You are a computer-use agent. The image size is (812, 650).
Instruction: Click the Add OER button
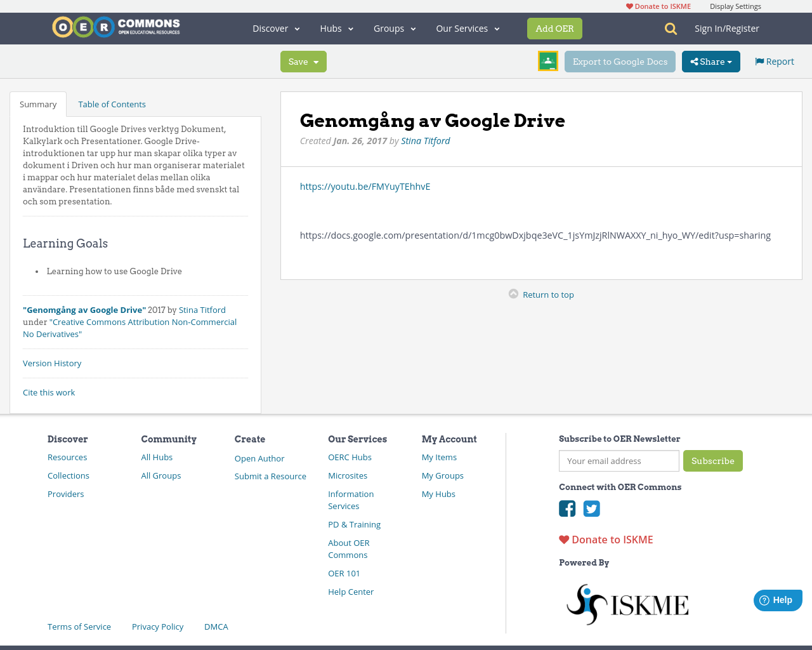click(x=554, y=29)
